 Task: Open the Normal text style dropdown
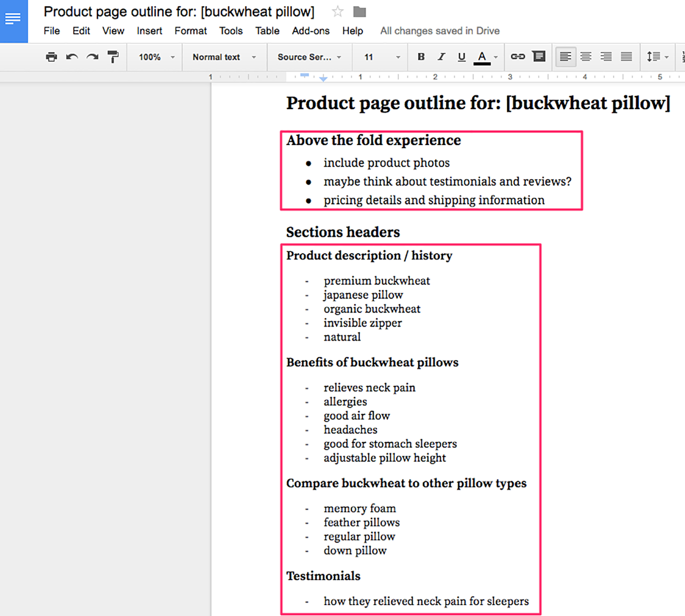(224, 57)
